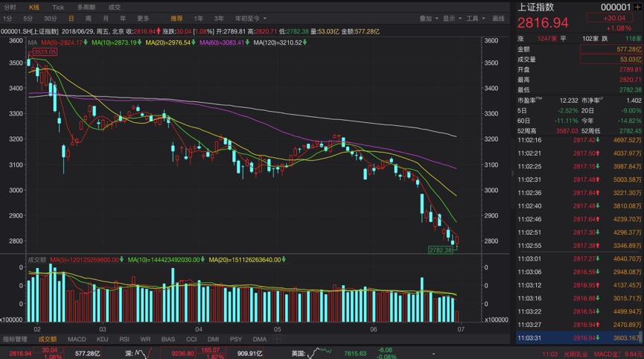Select the KDJ indicator
The height and width of the screenshot is (359, 644).
[x=103, y=340]
